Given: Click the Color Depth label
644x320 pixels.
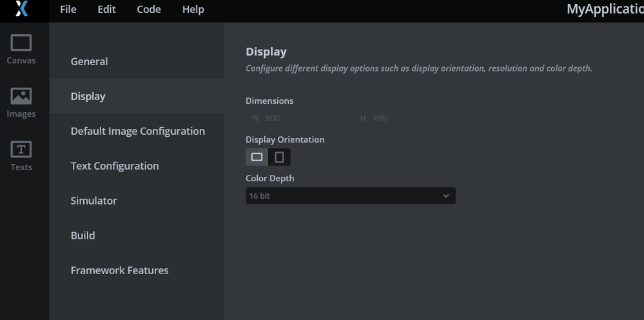Looking at the screenshot, I should click(x=270, y=178).
